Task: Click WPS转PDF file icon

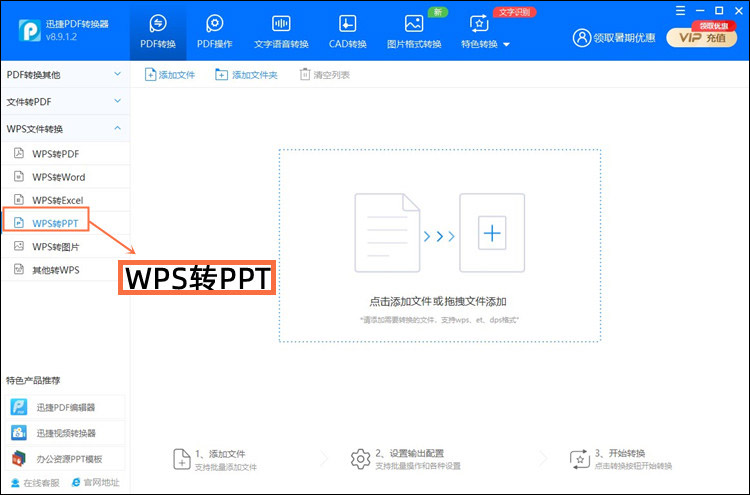Action: click(19, 153)
